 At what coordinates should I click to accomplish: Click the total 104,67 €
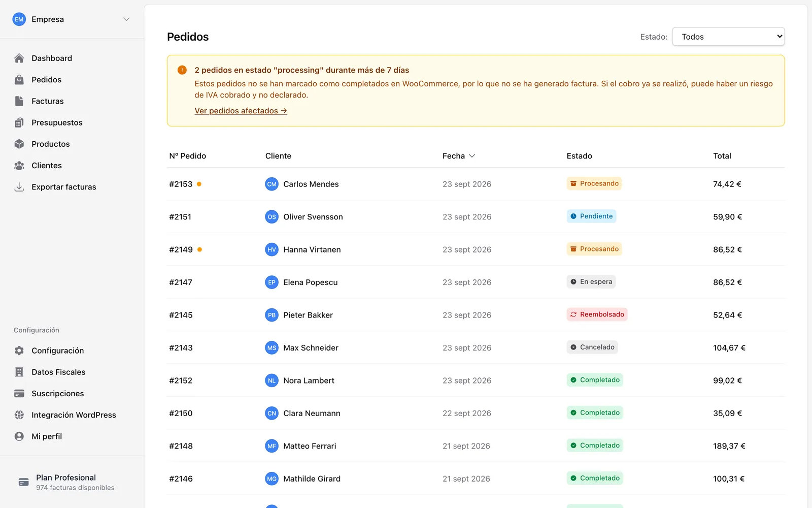pos(729,348)
